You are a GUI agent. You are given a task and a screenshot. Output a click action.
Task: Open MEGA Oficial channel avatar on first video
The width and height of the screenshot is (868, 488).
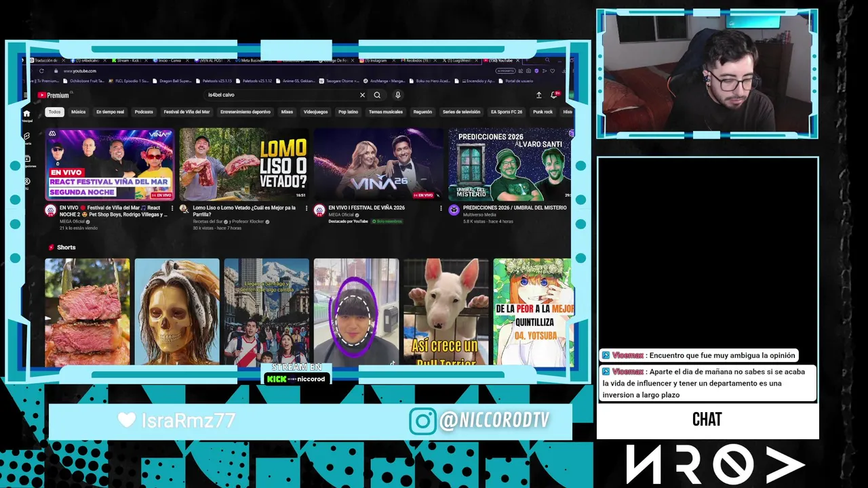click(x=50, y=210)
